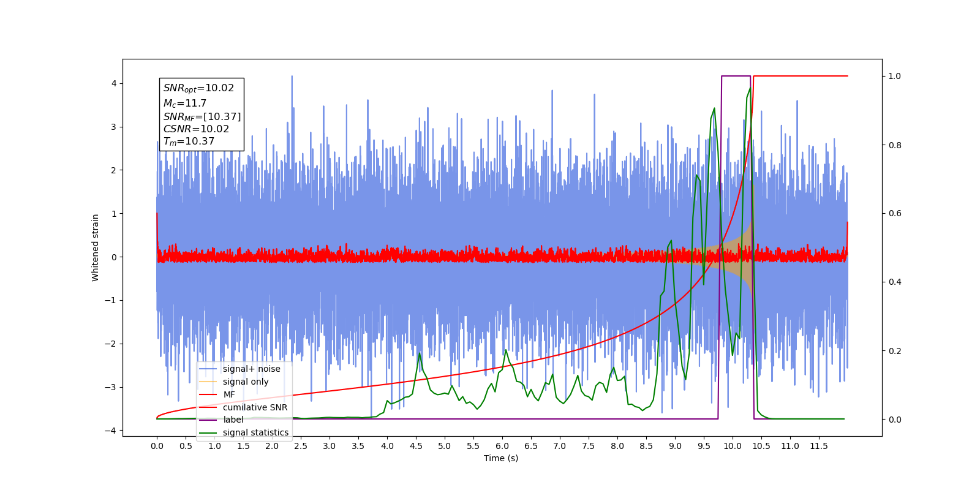
Task: Click the Mc=11.7 annotation line
Action: click(x=185, y=104)
